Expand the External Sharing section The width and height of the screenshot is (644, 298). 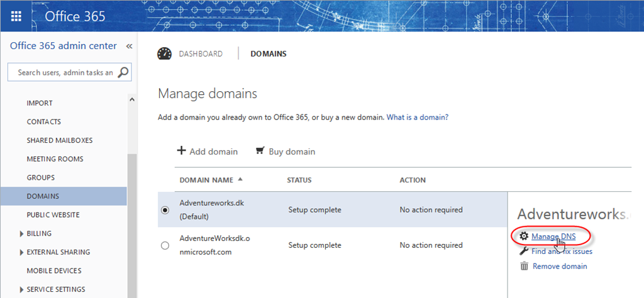[x=21, y=253]
